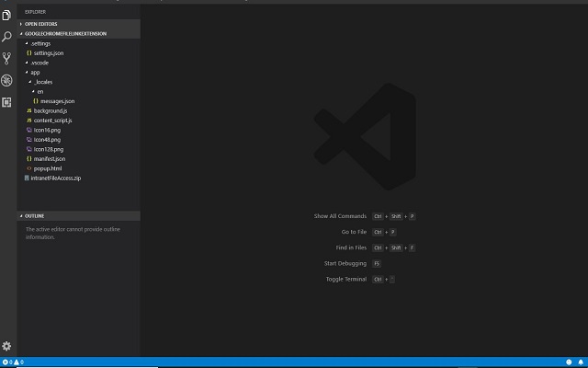Click the F5 key hint
588x368 pixels.
pos(377,264)
